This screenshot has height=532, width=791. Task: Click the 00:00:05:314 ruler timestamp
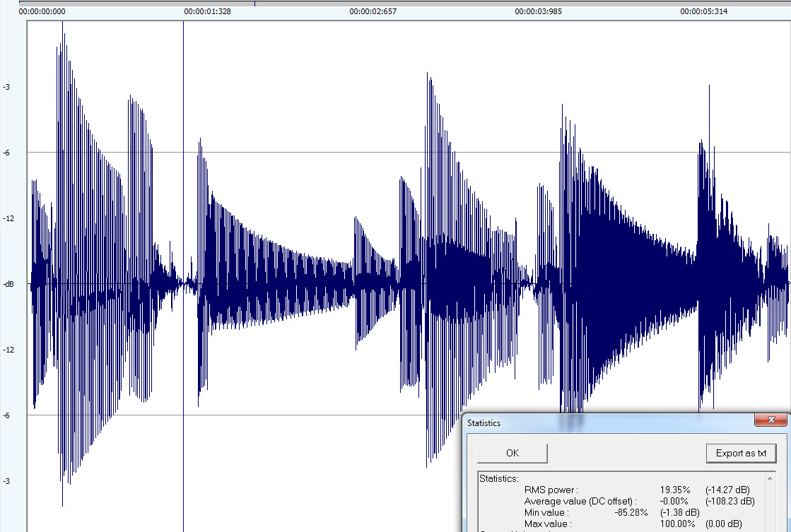point(703,12)
